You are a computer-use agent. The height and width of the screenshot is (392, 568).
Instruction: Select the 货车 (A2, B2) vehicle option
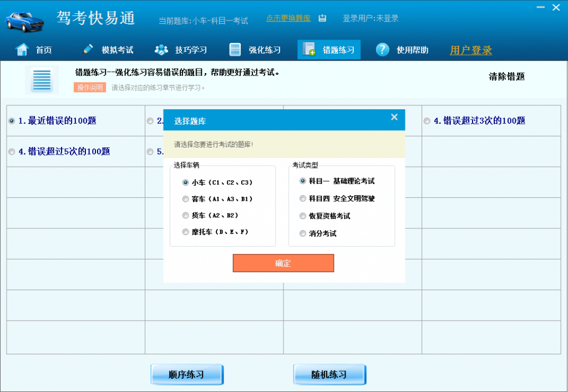point(186,216)
